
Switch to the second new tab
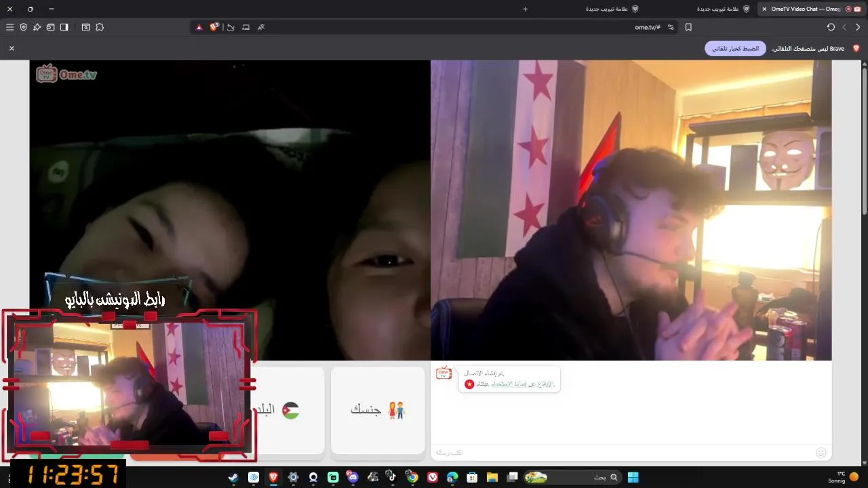tap(723, 9)
